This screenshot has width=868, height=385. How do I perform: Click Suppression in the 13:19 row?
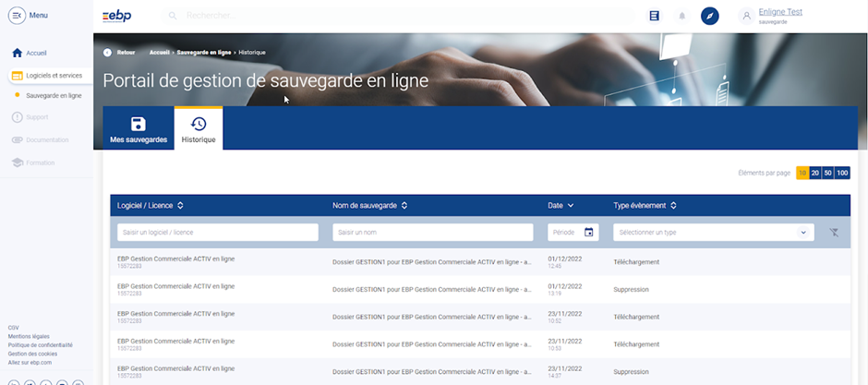631,289
